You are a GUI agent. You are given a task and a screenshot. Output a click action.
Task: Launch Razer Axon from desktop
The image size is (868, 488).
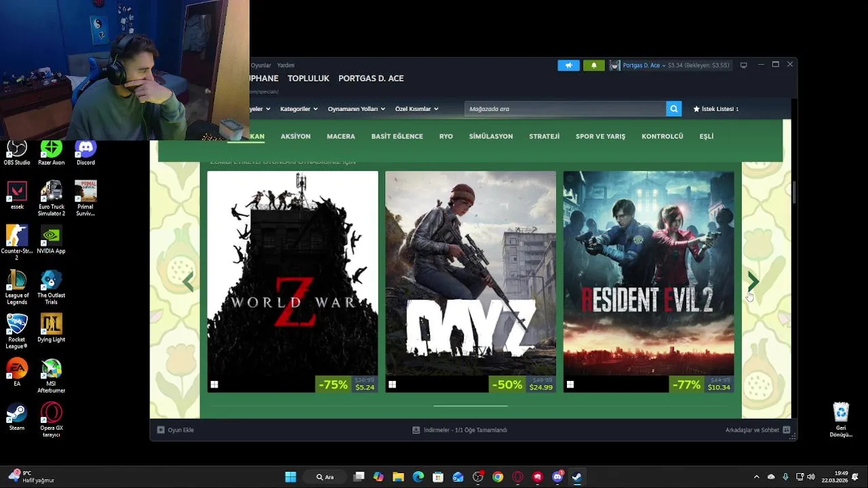coord(51,152)
